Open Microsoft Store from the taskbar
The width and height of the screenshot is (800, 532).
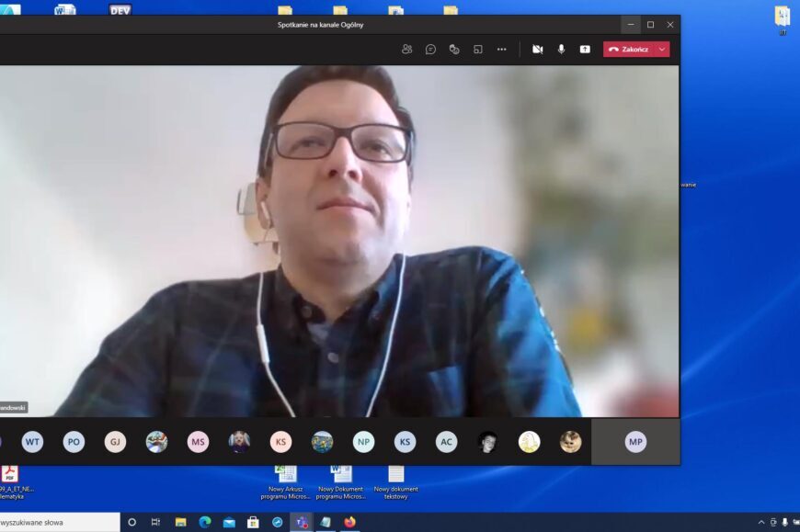[x=253, y=522]
